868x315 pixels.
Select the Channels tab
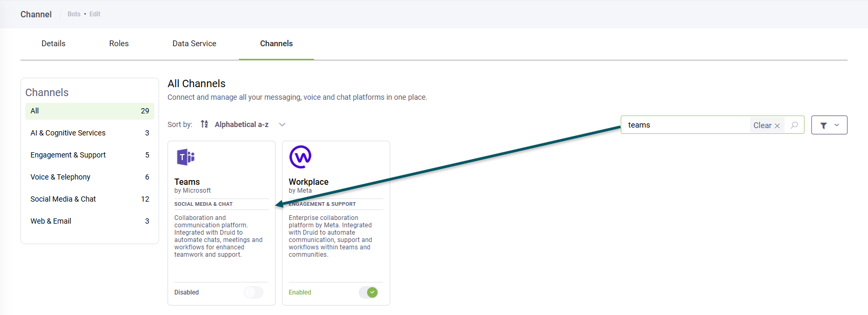pyautogui.click(x=276, y=44)
